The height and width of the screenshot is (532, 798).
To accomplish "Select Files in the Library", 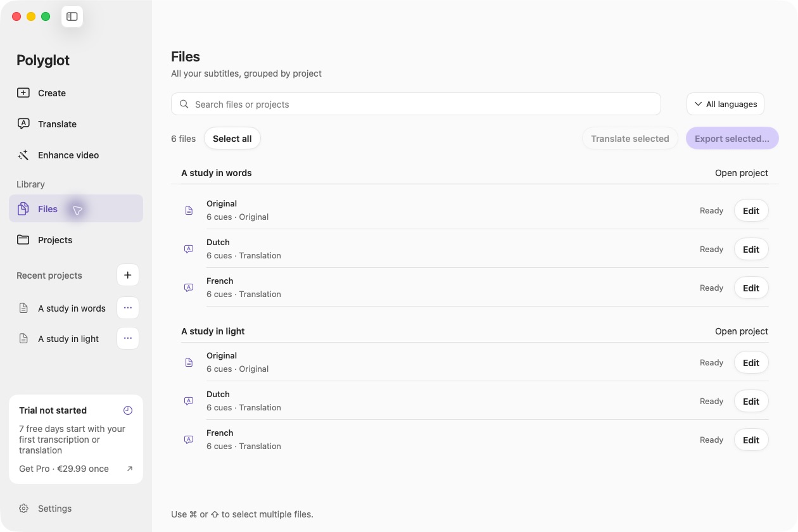I will click(76, 209).
